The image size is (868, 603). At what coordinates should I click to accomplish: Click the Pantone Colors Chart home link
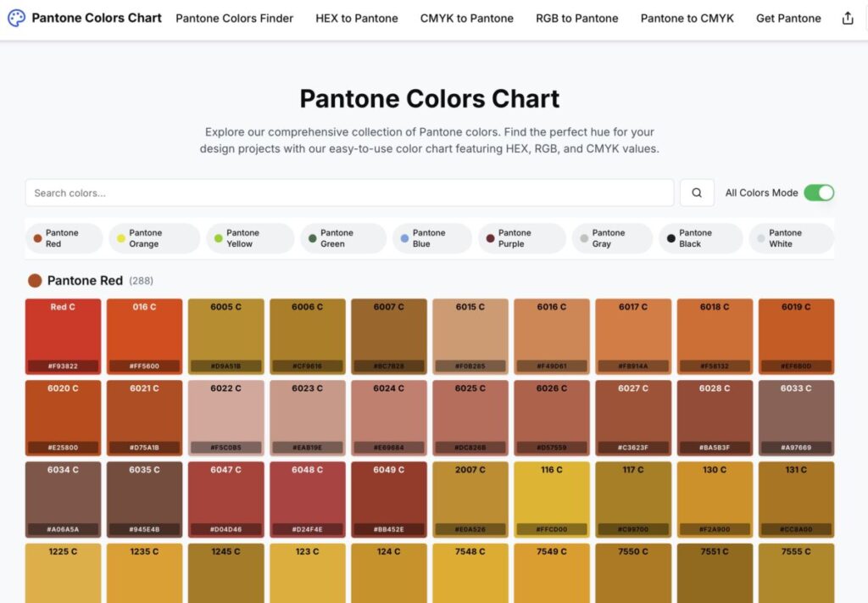pos(96,18)
